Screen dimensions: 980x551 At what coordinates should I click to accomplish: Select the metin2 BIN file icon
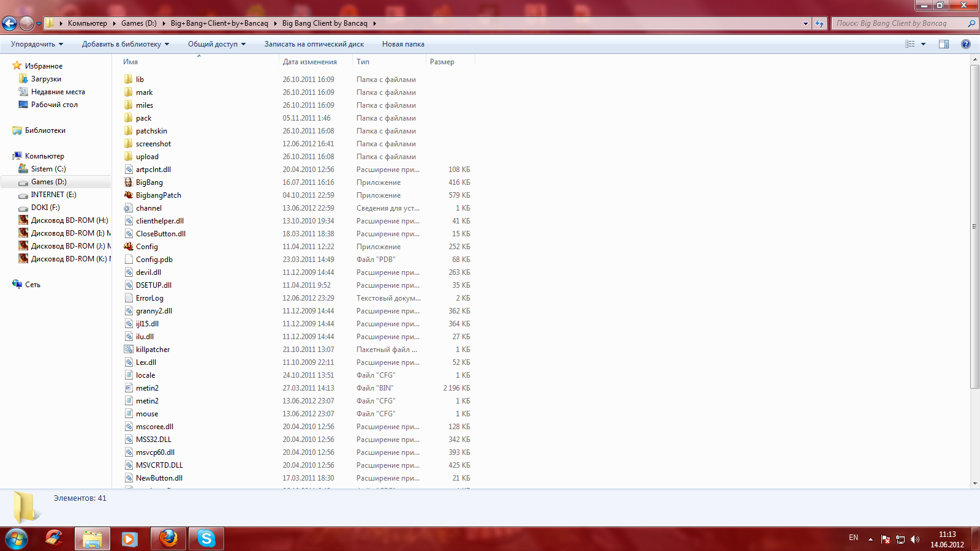coord(128,388)
